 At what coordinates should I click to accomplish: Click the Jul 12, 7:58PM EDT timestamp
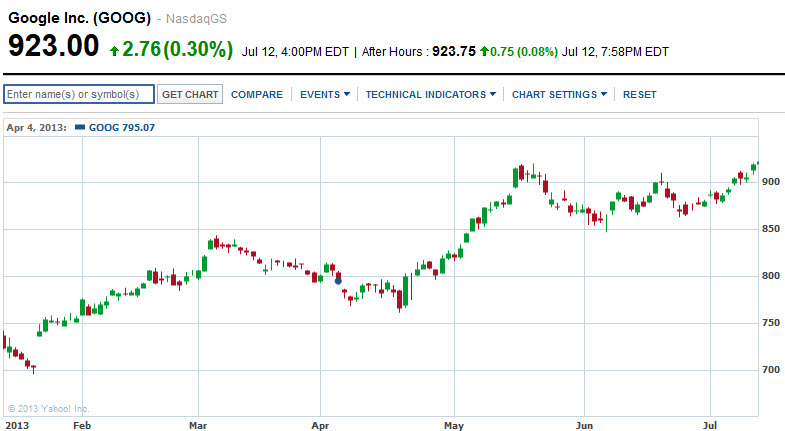coord(615,52)
